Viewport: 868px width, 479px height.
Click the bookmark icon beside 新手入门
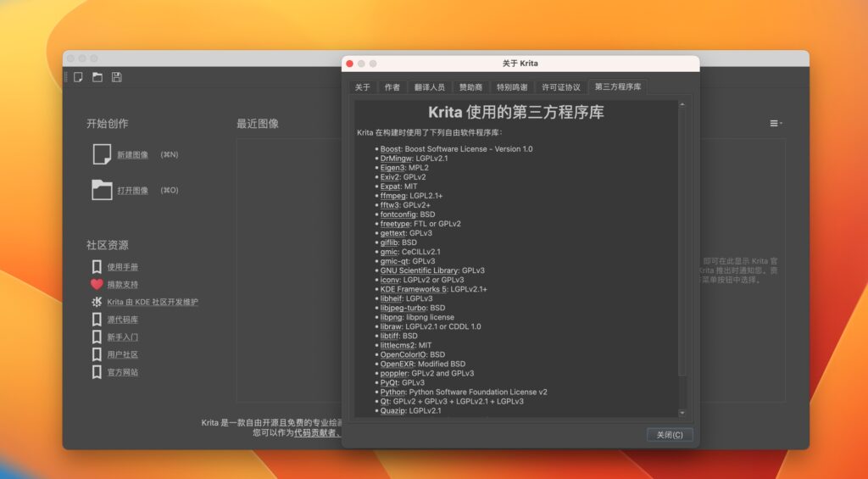coord(97,337)
